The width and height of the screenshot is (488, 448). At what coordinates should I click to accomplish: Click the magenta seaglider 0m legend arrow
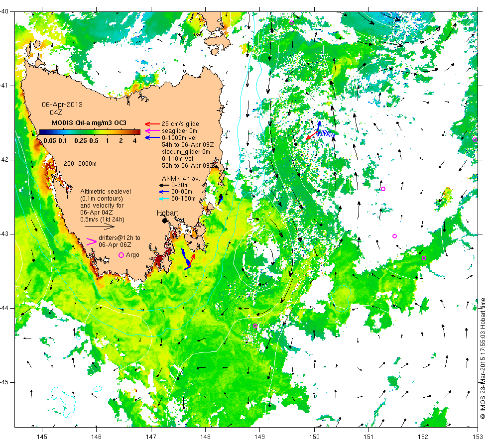pyautogui.click(x=152, y=130)
